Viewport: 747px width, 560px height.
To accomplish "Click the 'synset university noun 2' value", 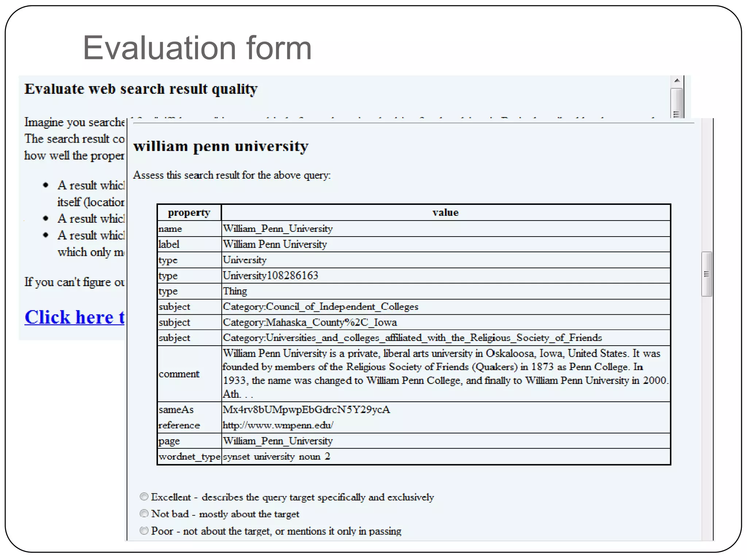I will [276, 456].
